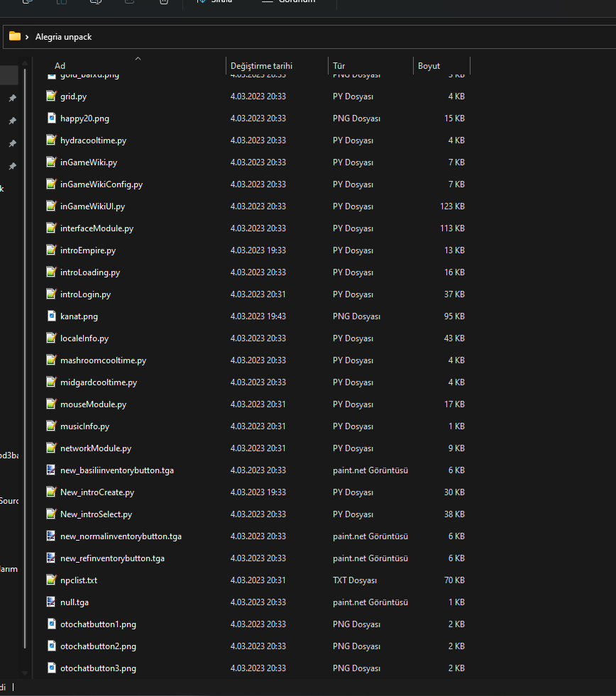This screenshot has width=616, height=696.
Task: Click the folder icon in the address bar
Action: 15,36
